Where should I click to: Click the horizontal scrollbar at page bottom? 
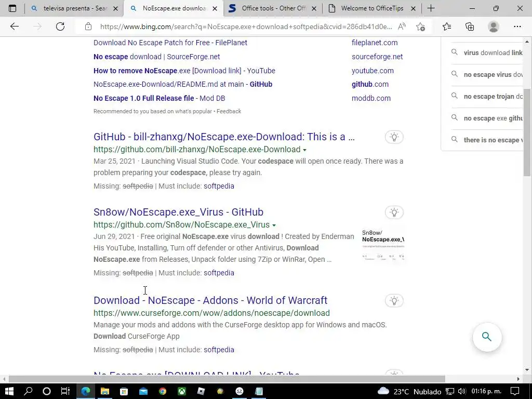click(x=227, y=379)
